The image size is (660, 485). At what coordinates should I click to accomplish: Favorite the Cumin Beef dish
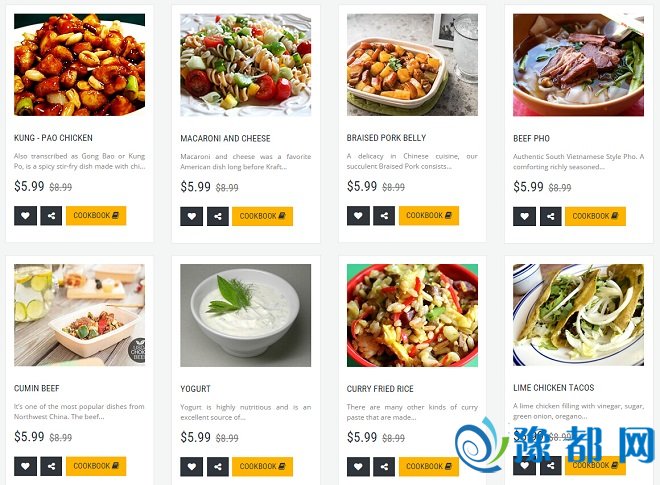(25, 466)
